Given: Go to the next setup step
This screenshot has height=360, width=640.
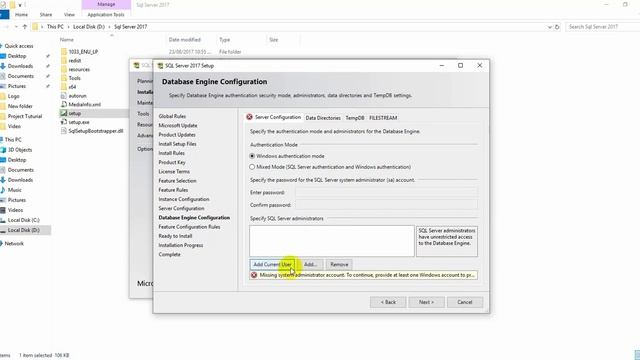Looking at the screenshot, I should 426,302.
